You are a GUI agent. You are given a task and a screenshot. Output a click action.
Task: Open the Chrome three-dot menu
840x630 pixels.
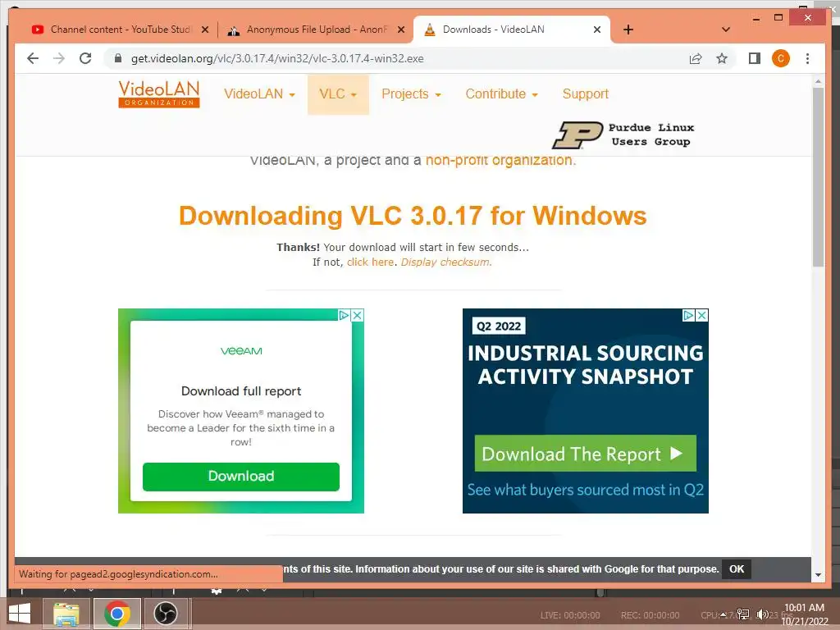pyautogui.click(x=807, y=58)
